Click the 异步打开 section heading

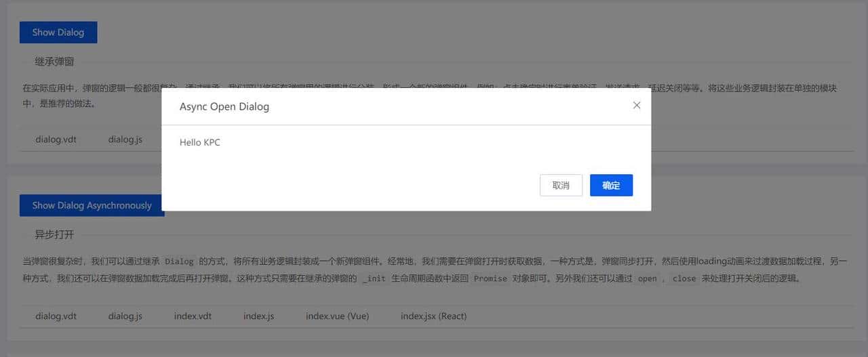pos(54,234)
